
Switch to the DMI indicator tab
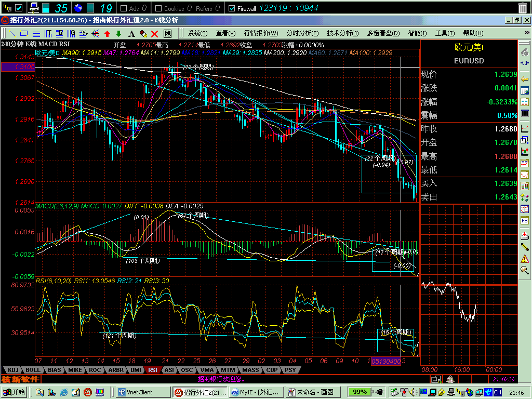tap(136, 370)
